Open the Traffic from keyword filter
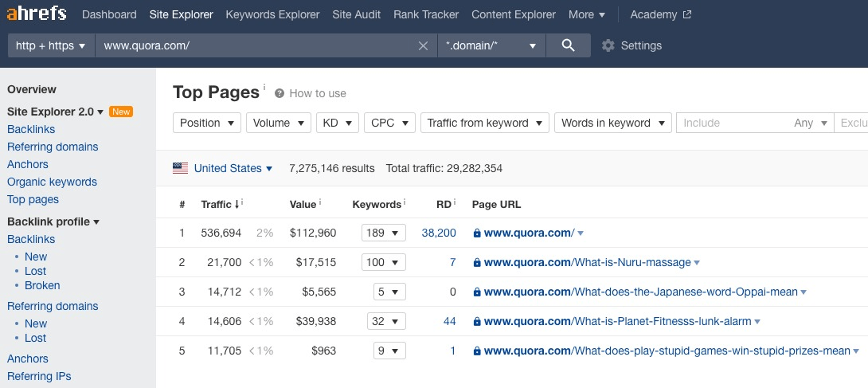The image size is (868, 388). pos(485,123)
